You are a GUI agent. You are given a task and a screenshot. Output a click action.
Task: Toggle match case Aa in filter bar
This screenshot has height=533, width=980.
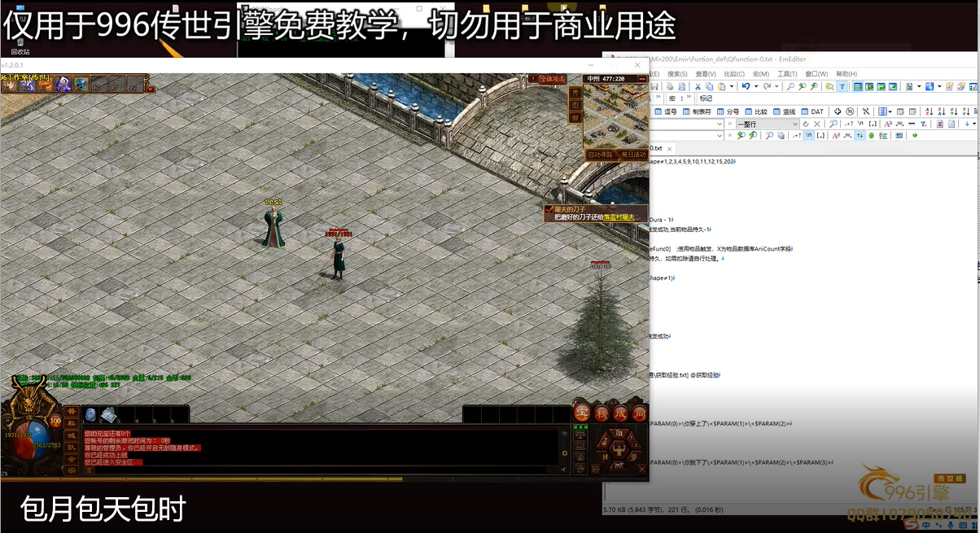[x=887, y=124]
